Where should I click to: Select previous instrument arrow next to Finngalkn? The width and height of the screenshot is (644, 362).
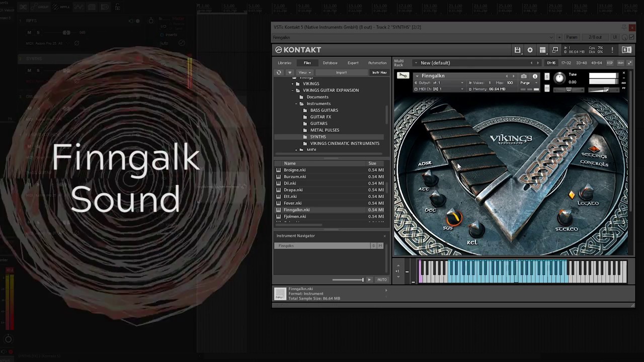tap(507, 76)
